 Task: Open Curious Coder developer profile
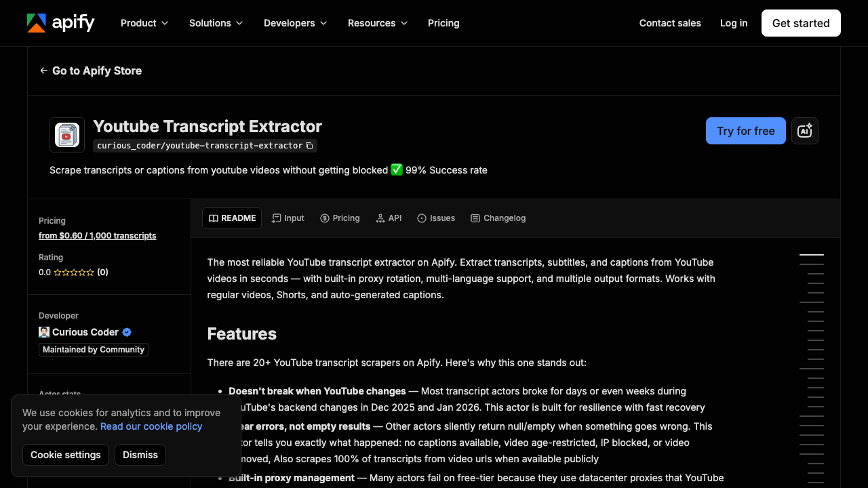click(x=85, y=332)
